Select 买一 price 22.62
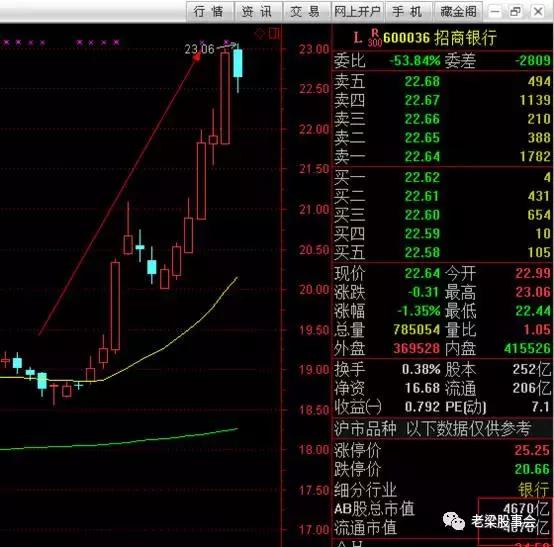554x547 pixels. 422,177
